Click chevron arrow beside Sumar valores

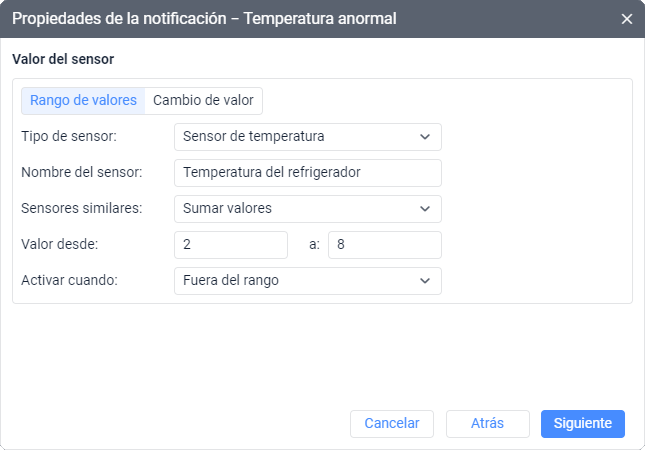tap(425, 208)
